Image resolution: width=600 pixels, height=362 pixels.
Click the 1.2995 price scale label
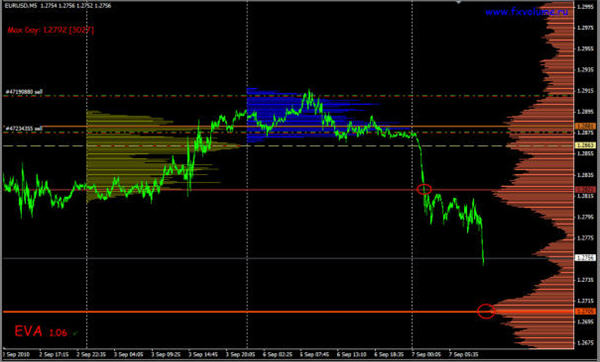pyautogui.click(x=585, y=7)
